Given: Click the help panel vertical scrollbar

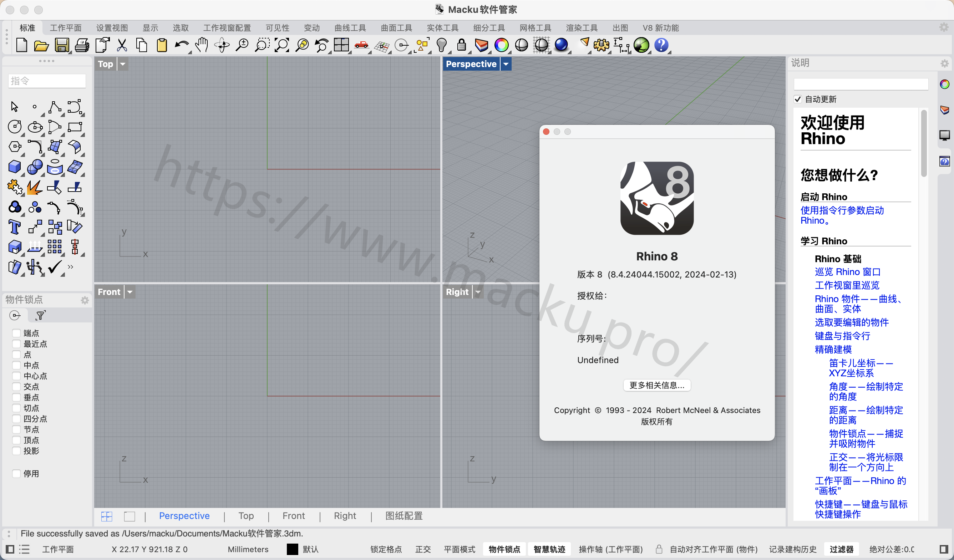Looking at the screenshot, I should (924, 143).
